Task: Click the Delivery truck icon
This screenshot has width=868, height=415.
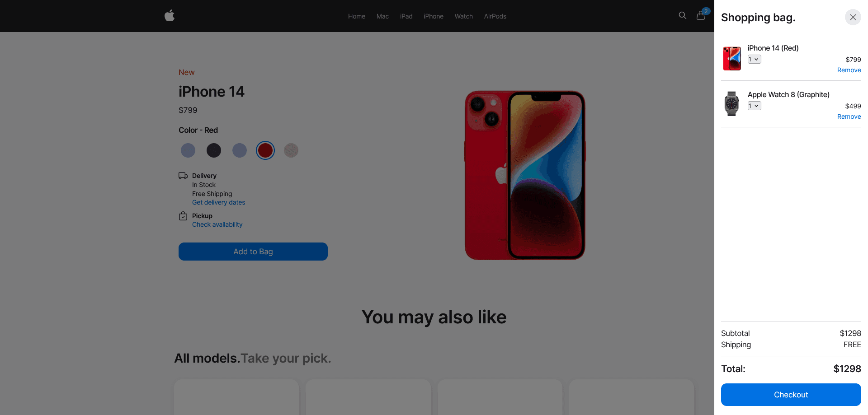Action: coord(183,176)
